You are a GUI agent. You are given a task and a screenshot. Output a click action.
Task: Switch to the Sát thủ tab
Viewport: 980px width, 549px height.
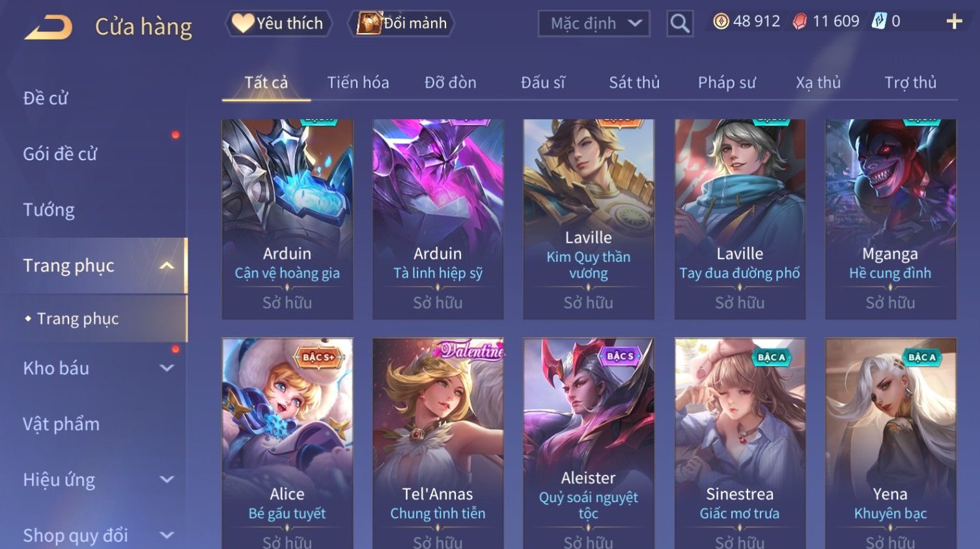[634, 83]
